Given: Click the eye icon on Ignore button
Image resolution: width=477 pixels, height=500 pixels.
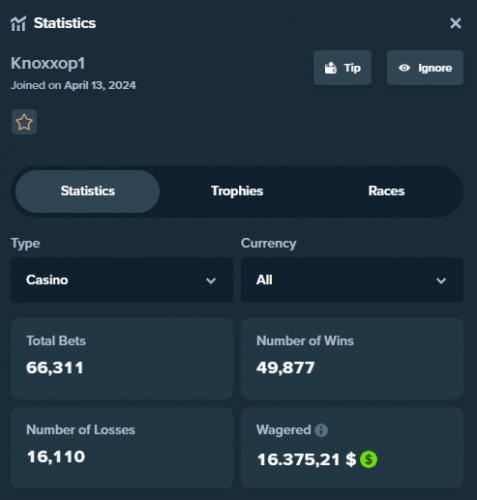Looking at the screenshot, I should pyautogui.click(x=404, y=68).
